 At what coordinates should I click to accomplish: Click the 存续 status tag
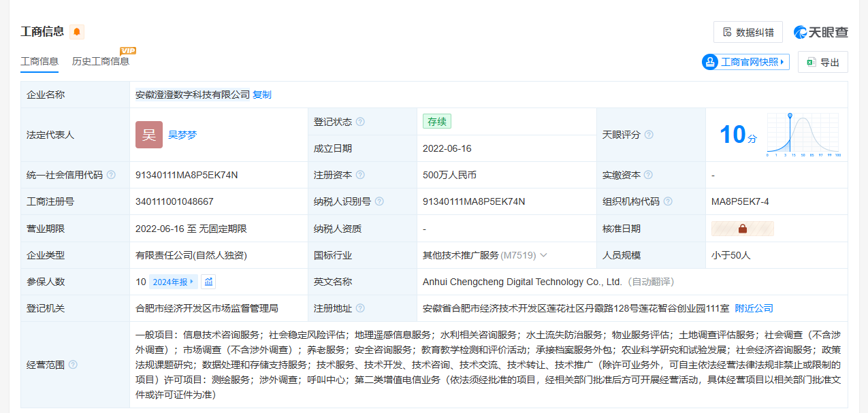click(437, 122)
